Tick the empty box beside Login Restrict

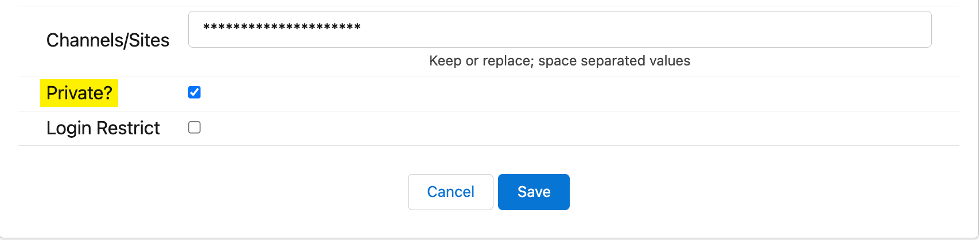click(195, 127)
